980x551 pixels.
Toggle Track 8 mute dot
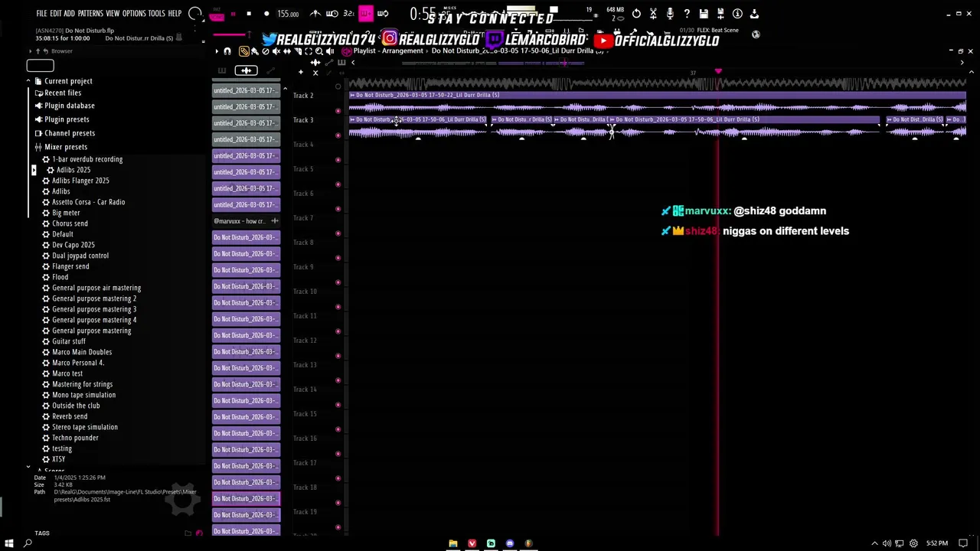(338, 258)
